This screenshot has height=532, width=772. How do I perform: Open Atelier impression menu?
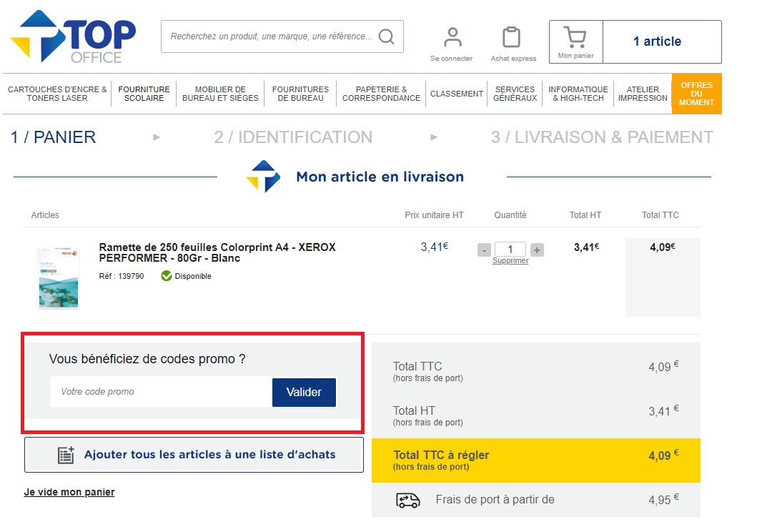click(x=643, y=94)
